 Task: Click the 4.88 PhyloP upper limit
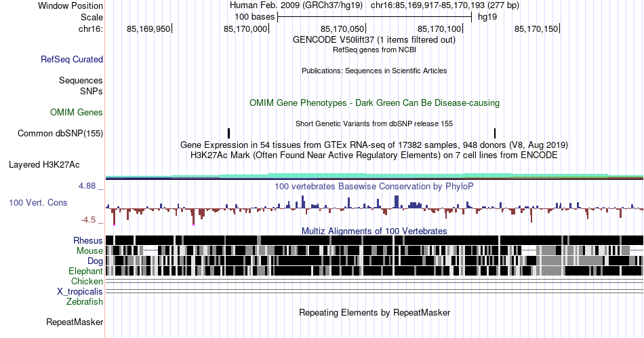click(87, 186)
